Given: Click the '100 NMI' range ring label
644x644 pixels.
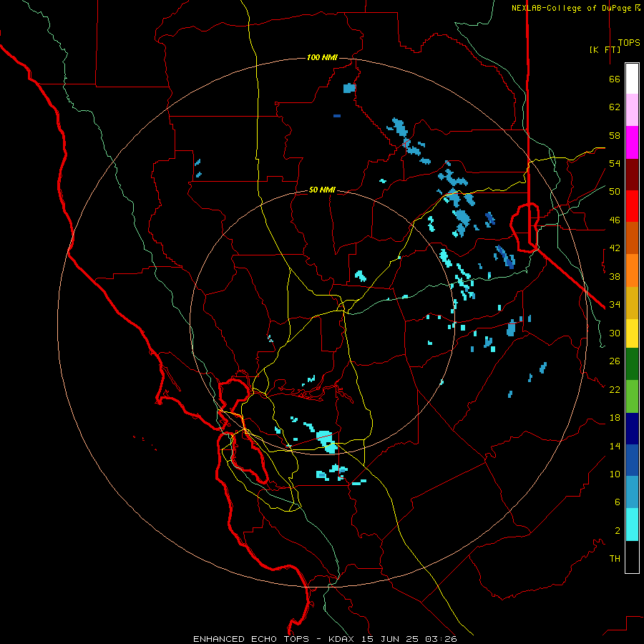Looking at the screenshot, I should (x=322, y=57).
